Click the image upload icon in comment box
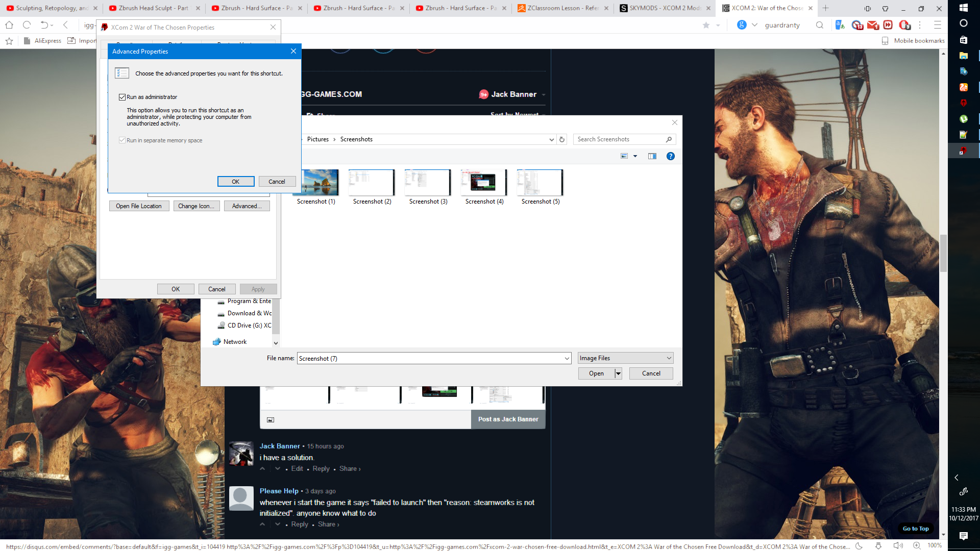Image resolution: width=980 pixels, height=551 pixels. tap(271, 420)
